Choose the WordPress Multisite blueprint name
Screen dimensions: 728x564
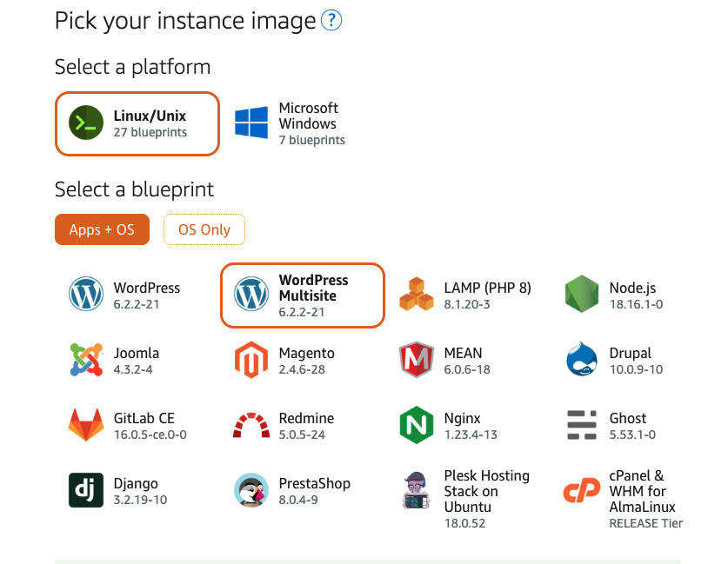[x=313, y=288]
